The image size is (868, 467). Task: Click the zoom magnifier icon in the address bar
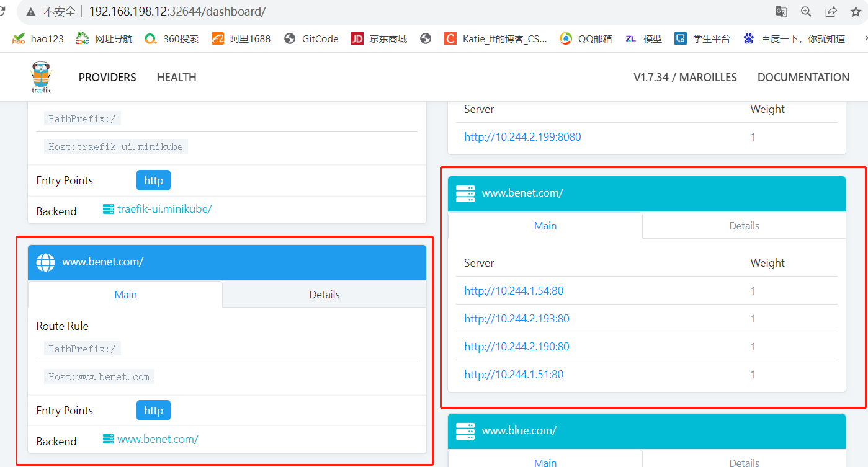[x=806, y=12]
